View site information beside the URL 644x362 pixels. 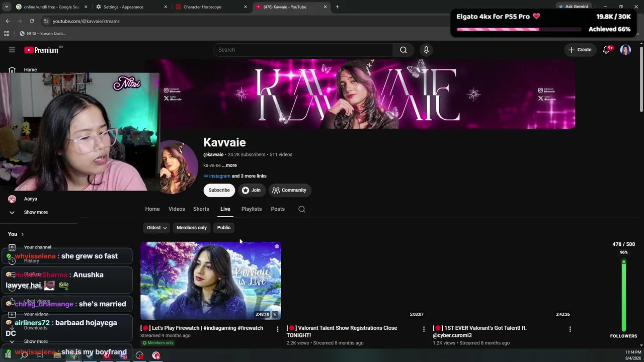(x=46, y=21)
